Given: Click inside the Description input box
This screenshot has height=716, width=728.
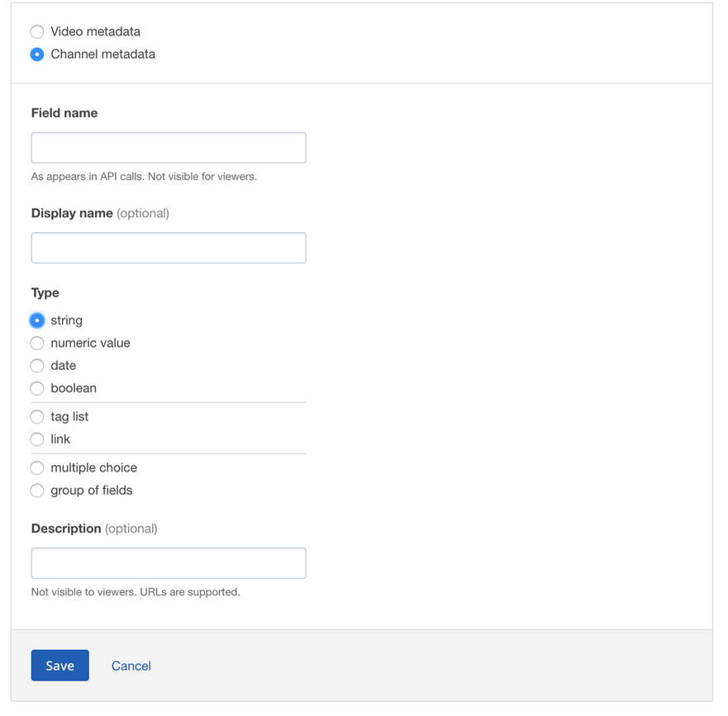Looking at the screenshot, I should tap(169, 563).
